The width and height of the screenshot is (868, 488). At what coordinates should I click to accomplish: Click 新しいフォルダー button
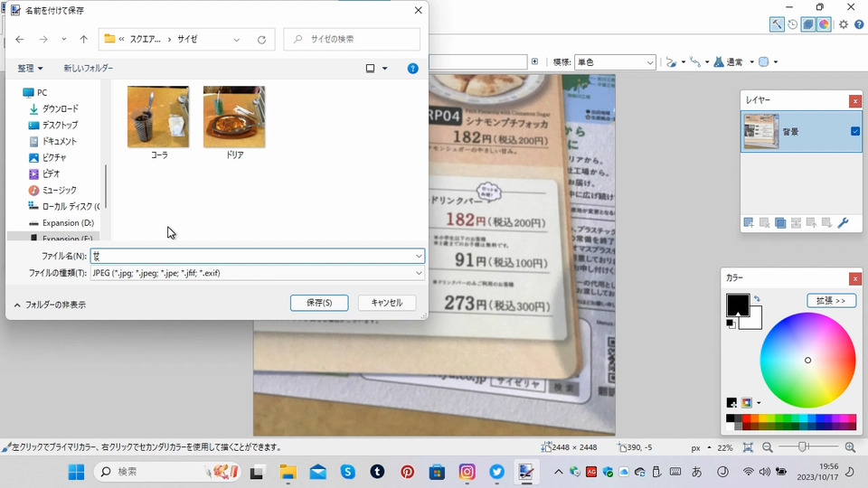pos(88,68)
